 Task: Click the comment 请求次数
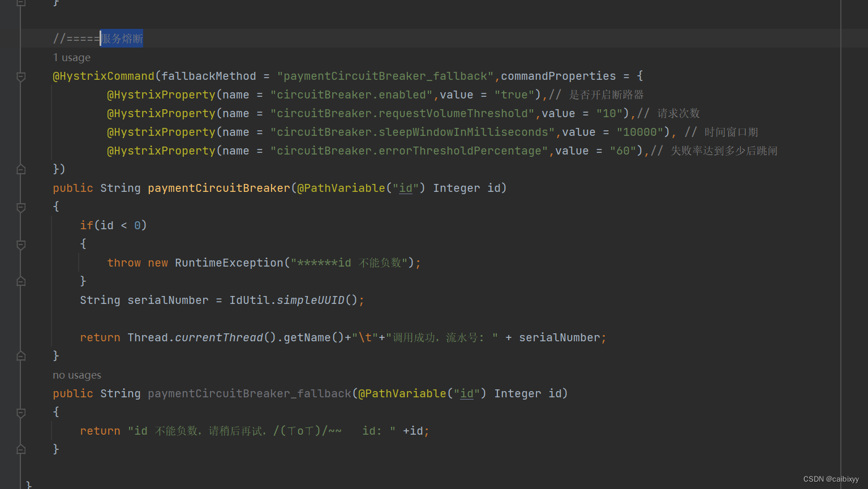pyautogui.click(x=679, y=113)
